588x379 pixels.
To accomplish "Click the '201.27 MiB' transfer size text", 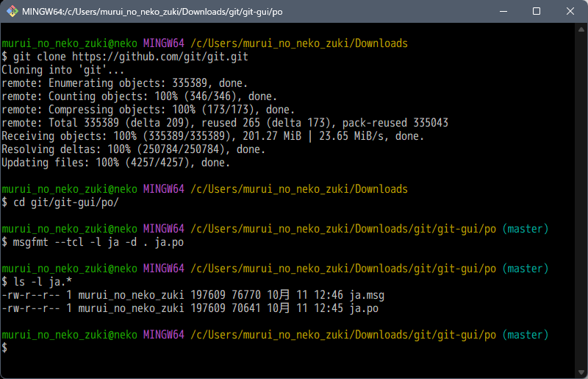I will click(272, 136).
